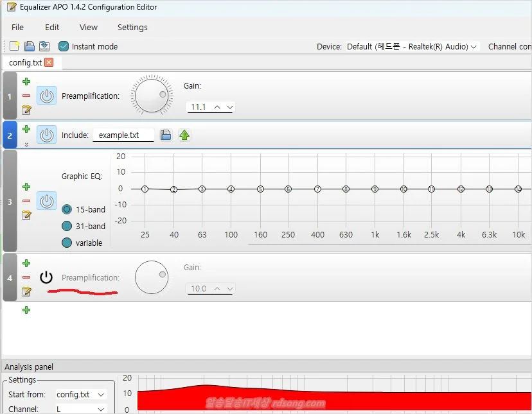Image resolution: width=532 pixels, height=414 pixels.
Task: Open the View menu
Action: tap(89, 27)
